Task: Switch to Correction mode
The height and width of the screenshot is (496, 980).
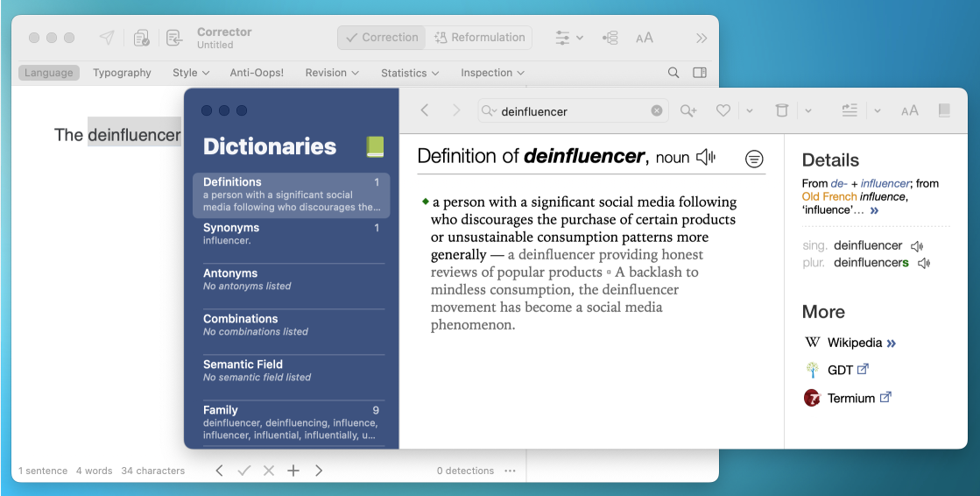Action: pos(382,38)
